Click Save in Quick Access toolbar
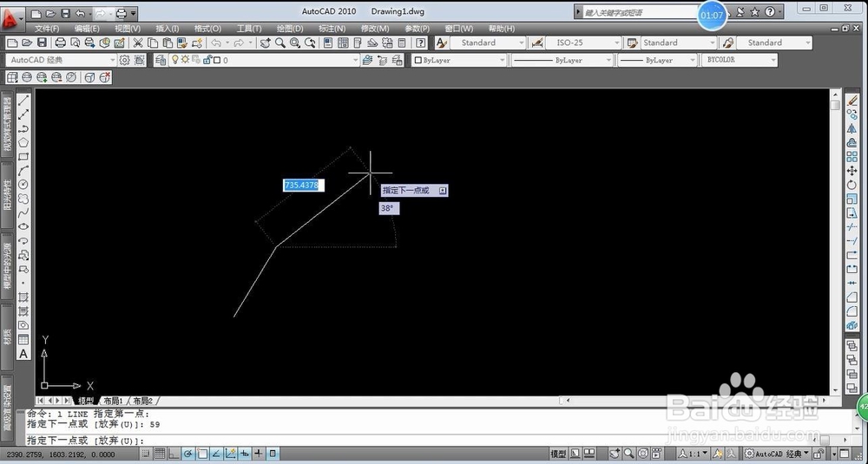The width and height of the screenshot is (868, 464). point(65,13)
